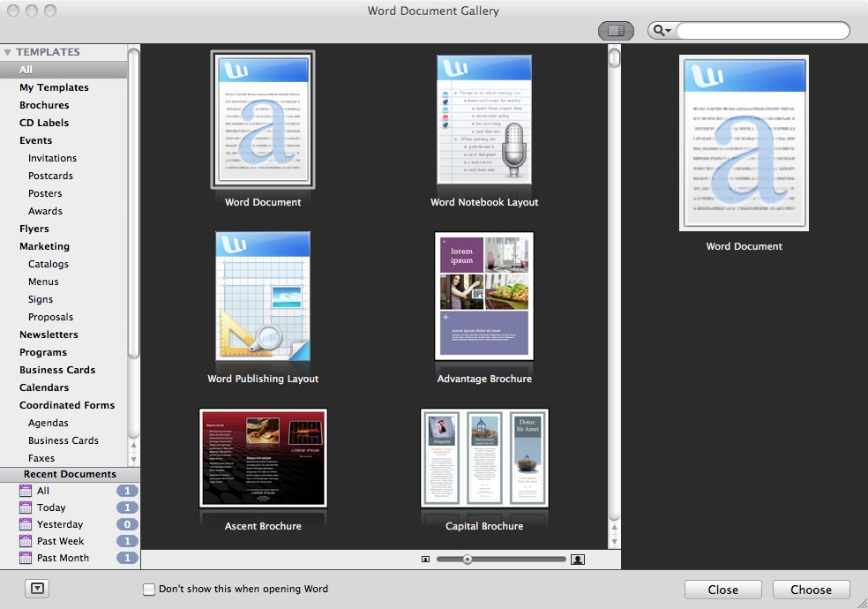
Task: Click the count badge next to Yesterday
Action: pos(127,524)
